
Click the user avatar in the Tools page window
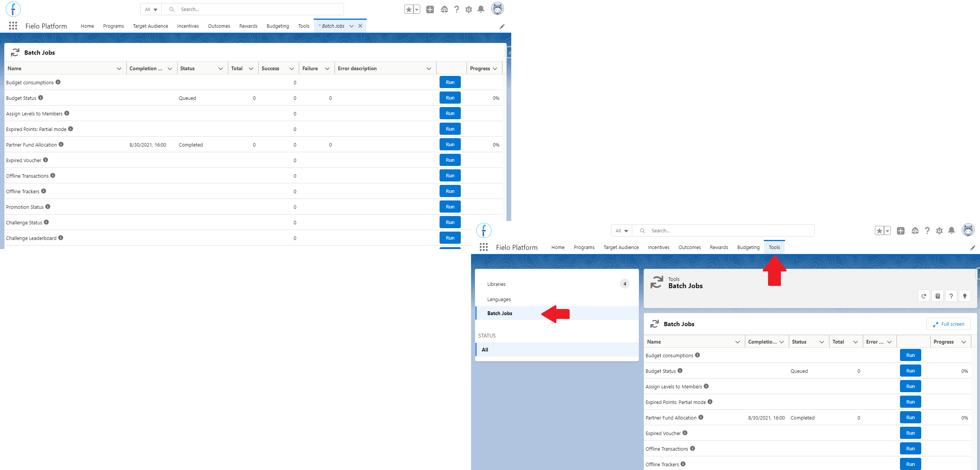pos(968,230)
